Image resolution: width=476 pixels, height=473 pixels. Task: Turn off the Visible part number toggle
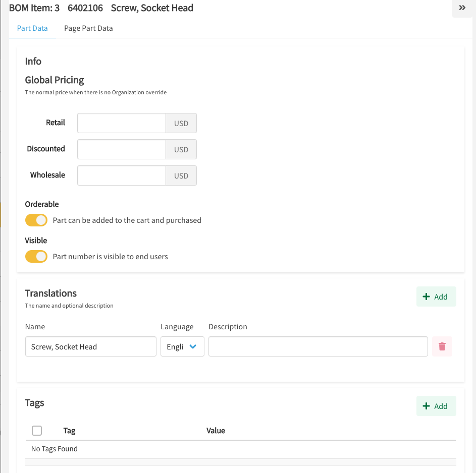pos(36,257)
